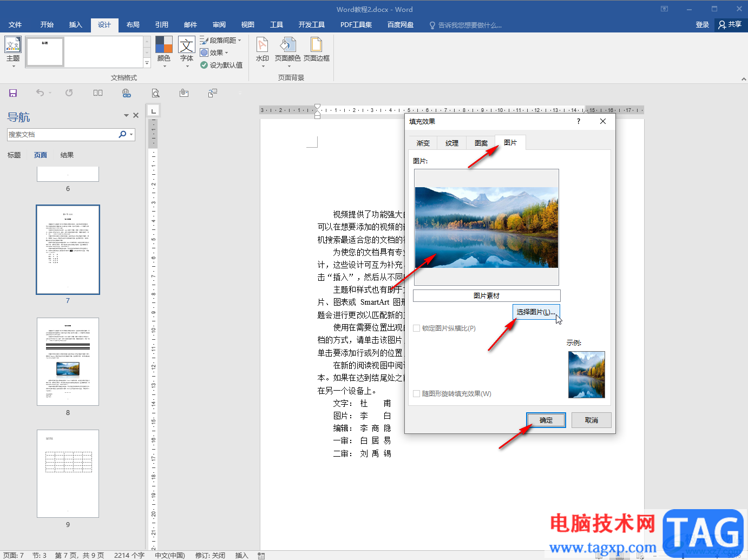The width and height of the screenshot is (748, 560).
Task: Click the search magnifier in navigation pane
Action: pos(122,135)
